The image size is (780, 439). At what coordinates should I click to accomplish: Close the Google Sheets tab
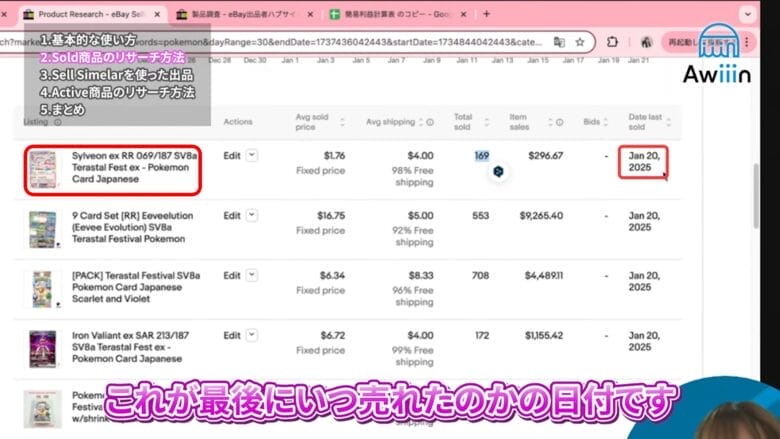(464, 14)
